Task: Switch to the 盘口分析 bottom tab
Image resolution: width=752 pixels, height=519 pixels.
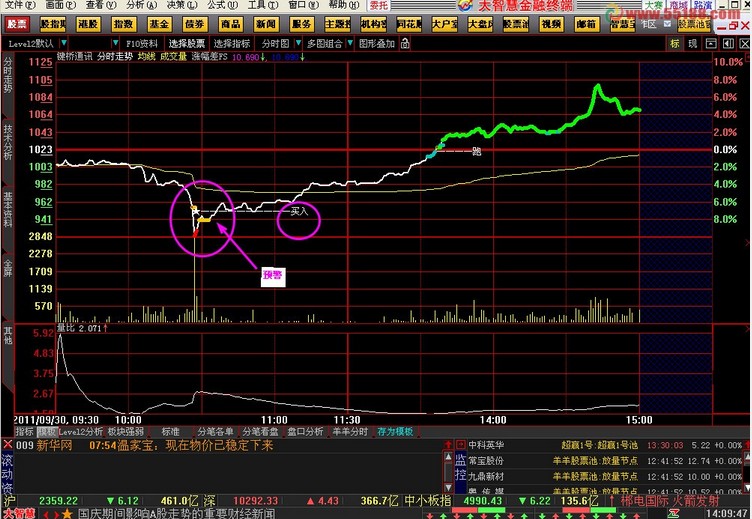Action: (x=305, y=432)
